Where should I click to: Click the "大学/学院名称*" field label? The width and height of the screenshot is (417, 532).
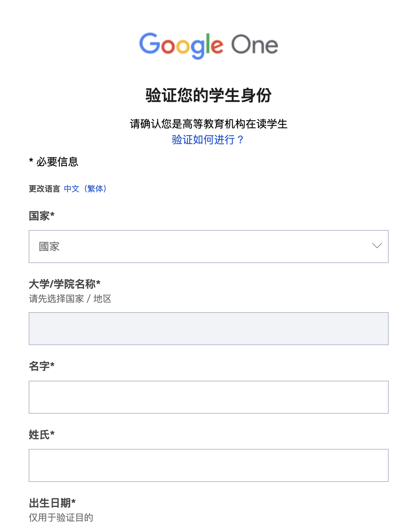[x=65, y=284]
